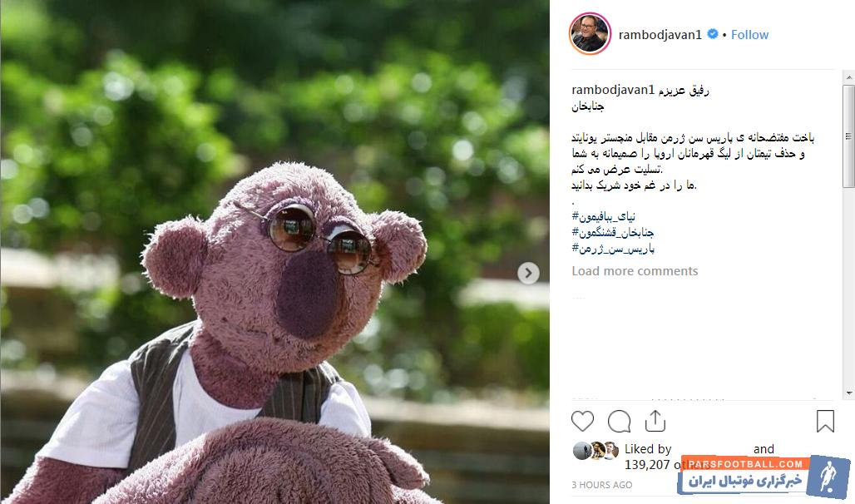The height and width of the screenshot is (504, 855).
Task: Like the post with the heart icon
Action: 582,421
